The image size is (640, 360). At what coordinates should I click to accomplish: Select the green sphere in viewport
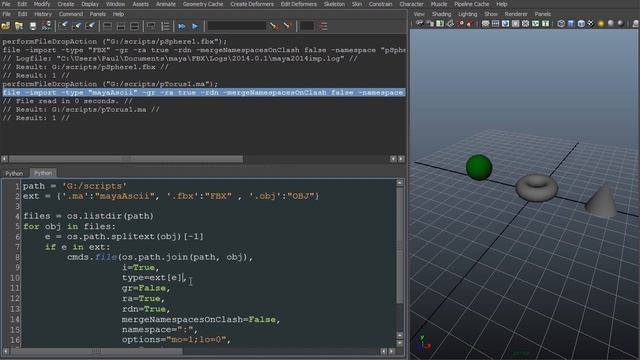479,167
